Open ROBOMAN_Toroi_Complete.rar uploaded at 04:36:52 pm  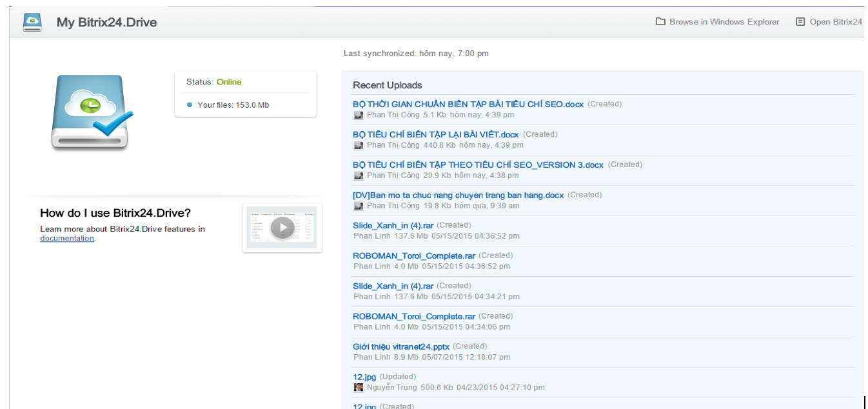tap(414, 255)
